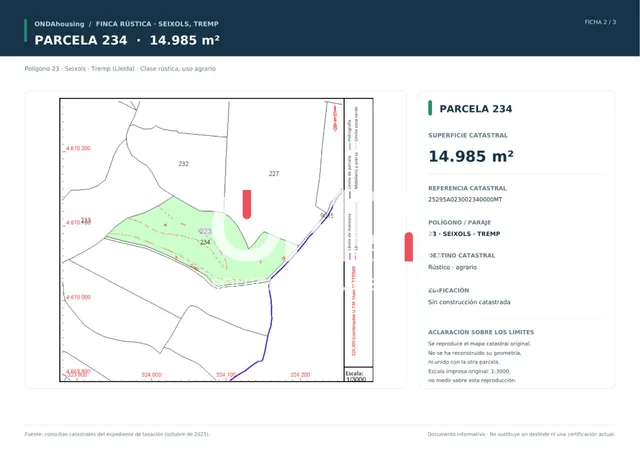The image size is (640, 452).
Task: Select the value 'Rústico · agrario'
Action: (452, 267)
